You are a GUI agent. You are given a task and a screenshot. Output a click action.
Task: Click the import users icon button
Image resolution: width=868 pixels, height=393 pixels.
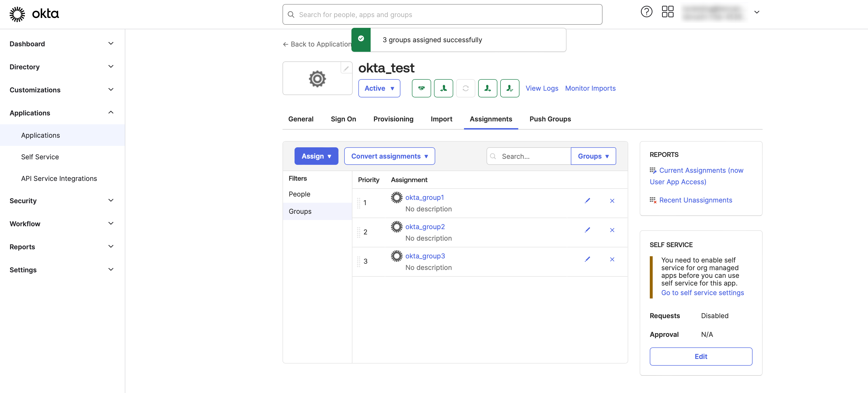(x=443, y=88)
